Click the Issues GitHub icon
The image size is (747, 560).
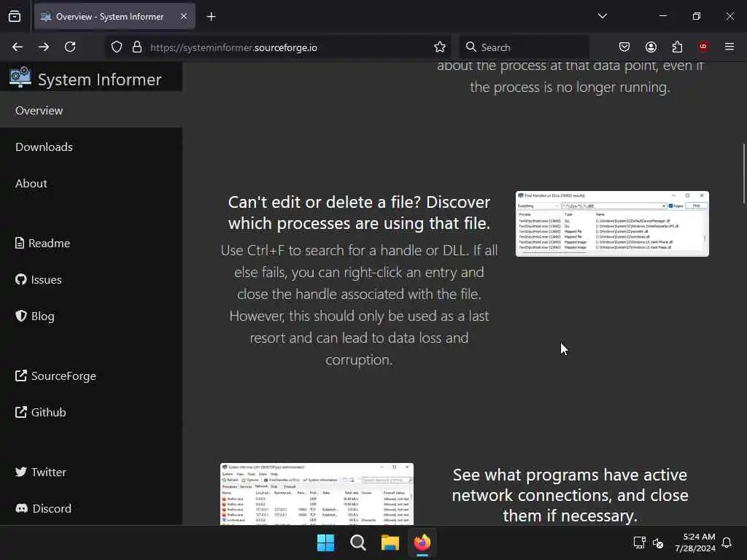[21, 279]
